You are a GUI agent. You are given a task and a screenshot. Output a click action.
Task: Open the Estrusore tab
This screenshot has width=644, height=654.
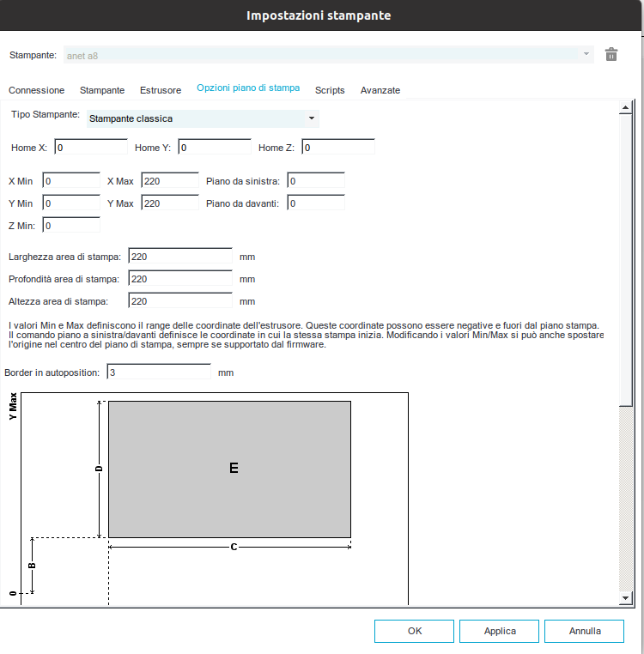(161, 90)
